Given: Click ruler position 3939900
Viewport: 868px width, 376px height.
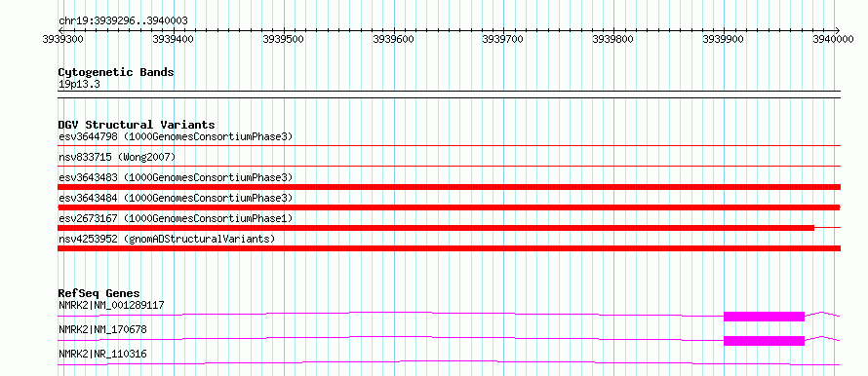Looking at the screenshot, I should [x=724, y=39].
